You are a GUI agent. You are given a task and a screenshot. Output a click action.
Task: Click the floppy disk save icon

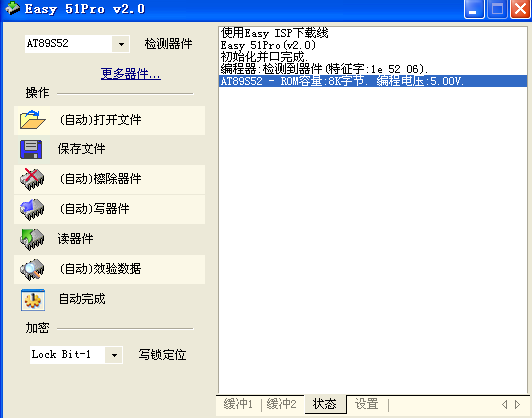click(31, 149)
